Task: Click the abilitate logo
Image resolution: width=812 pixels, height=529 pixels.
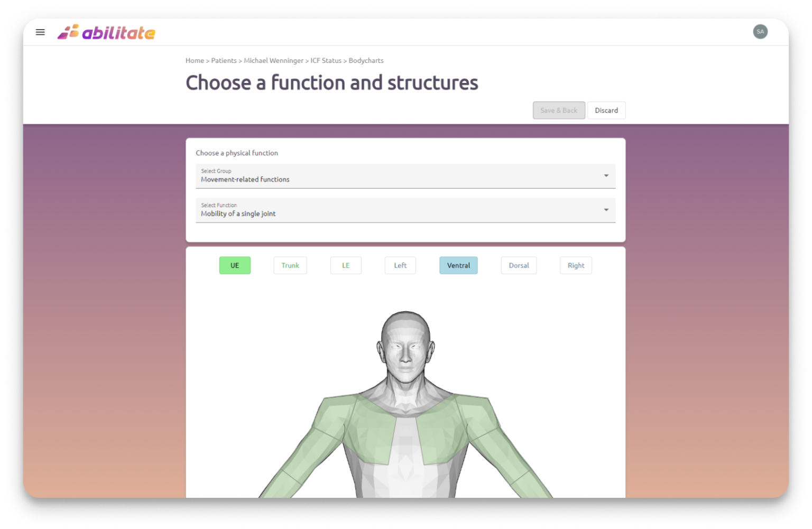Action: pos(106,33)
